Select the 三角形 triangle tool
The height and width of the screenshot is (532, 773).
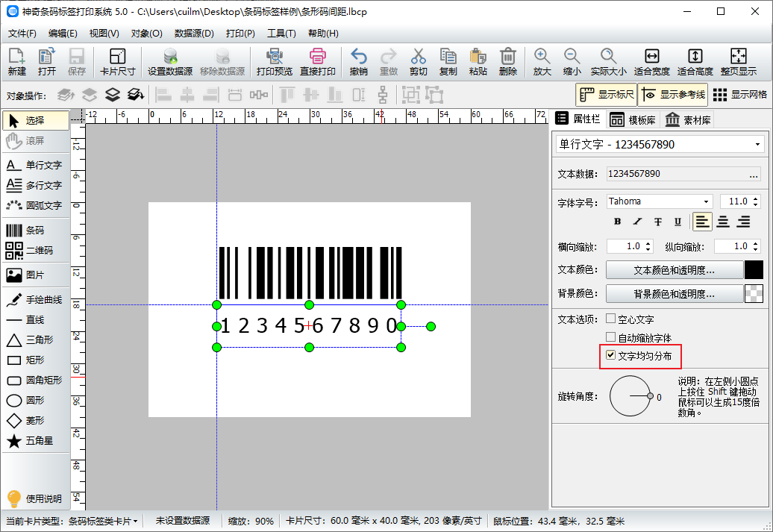(36, 339)
